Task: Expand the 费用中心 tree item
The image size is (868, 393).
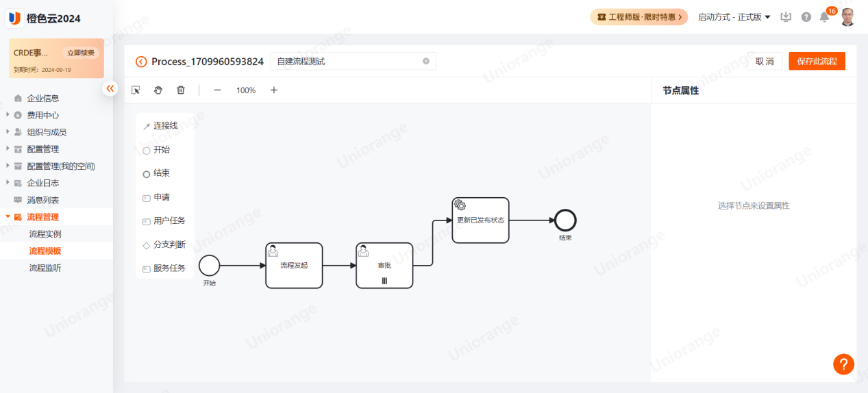Action: (8, 115)
